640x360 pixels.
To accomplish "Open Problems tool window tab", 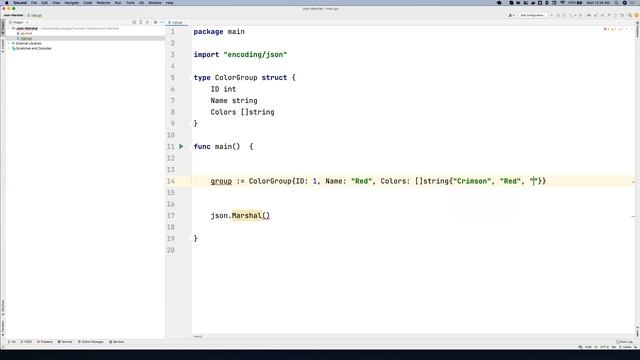I will [45, 342].
